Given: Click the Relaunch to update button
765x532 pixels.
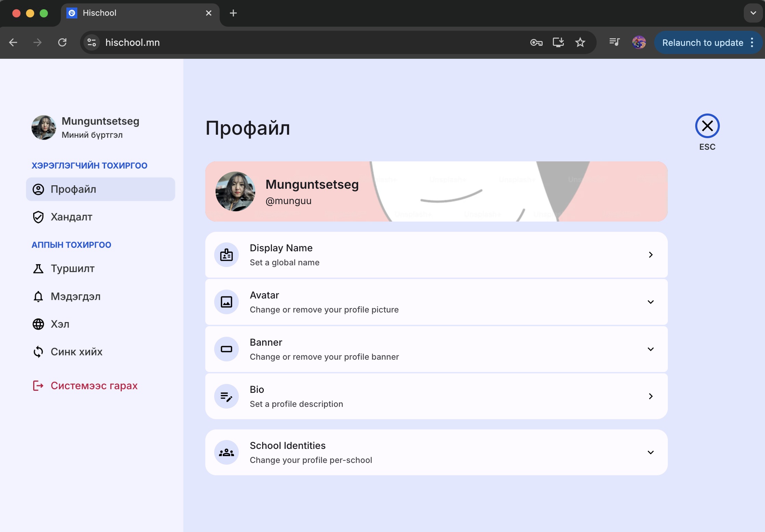Looking at the screenshot, I should pyautogui.click(x=702, y=42).
